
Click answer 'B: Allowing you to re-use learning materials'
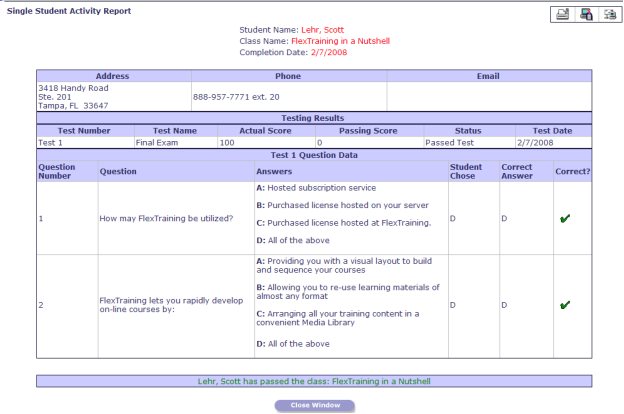point(348,291)
